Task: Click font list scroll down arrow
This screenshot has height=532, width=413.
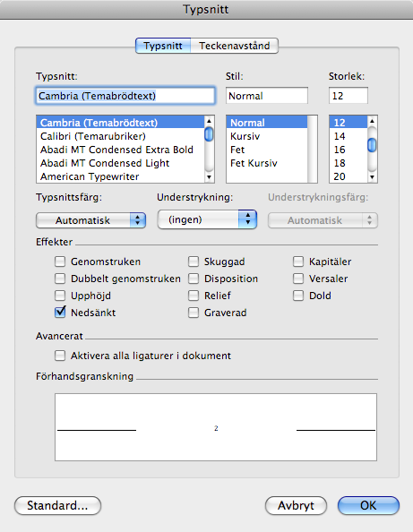Action: (209, 177)
